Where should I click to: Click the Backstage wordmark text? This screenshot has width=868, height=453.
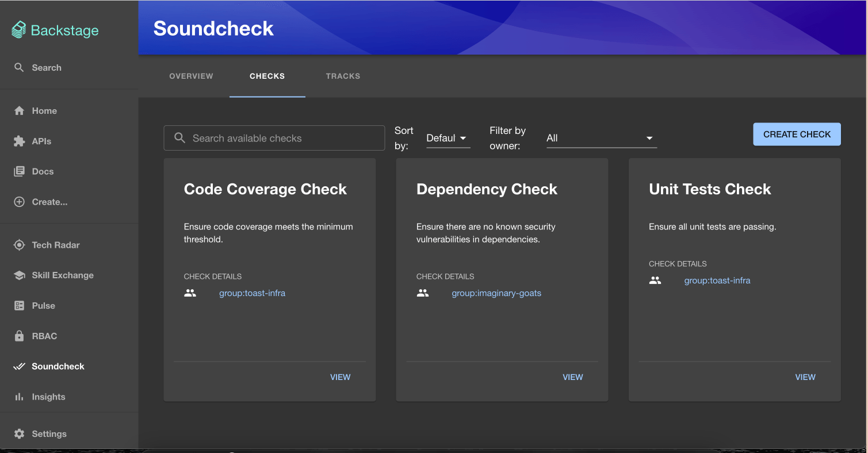coord(65,30)
